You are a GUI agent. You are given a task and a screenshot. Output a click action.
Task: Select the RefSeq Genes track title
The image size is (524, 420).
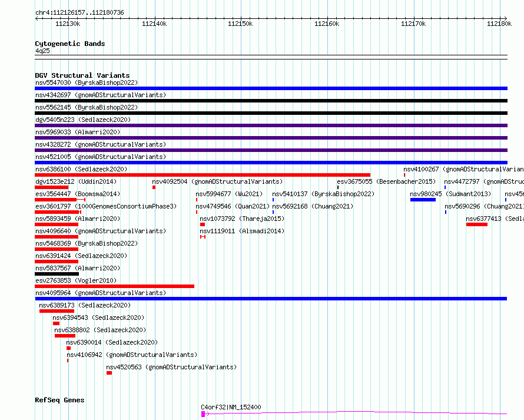tap(59, 400)
